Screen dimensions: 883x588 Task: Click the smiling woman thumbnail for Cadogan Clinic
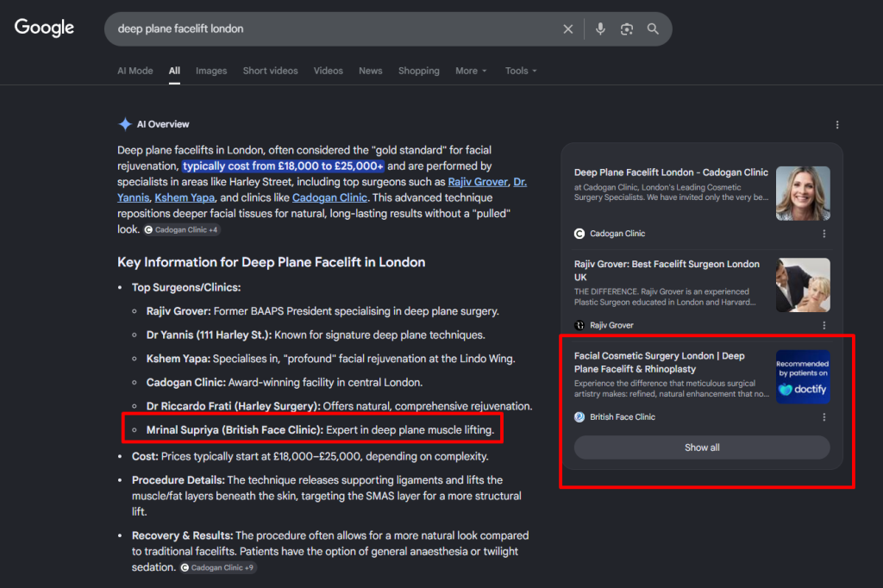(x=803, y=193)
